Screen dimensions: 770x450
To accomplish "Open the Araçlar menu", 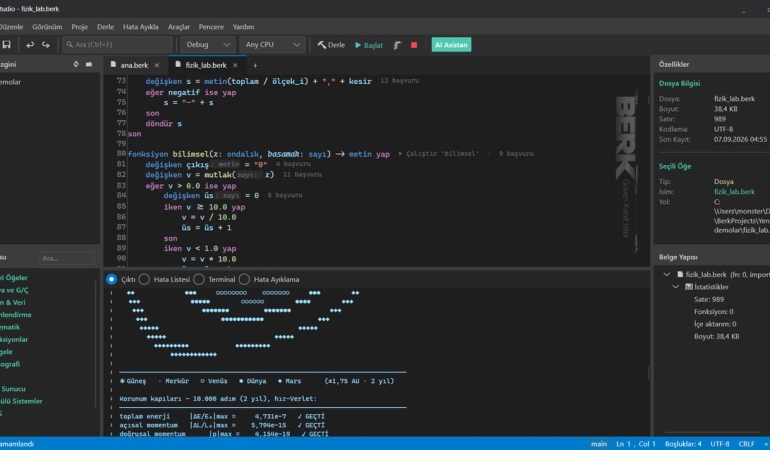I will (179, 27).
